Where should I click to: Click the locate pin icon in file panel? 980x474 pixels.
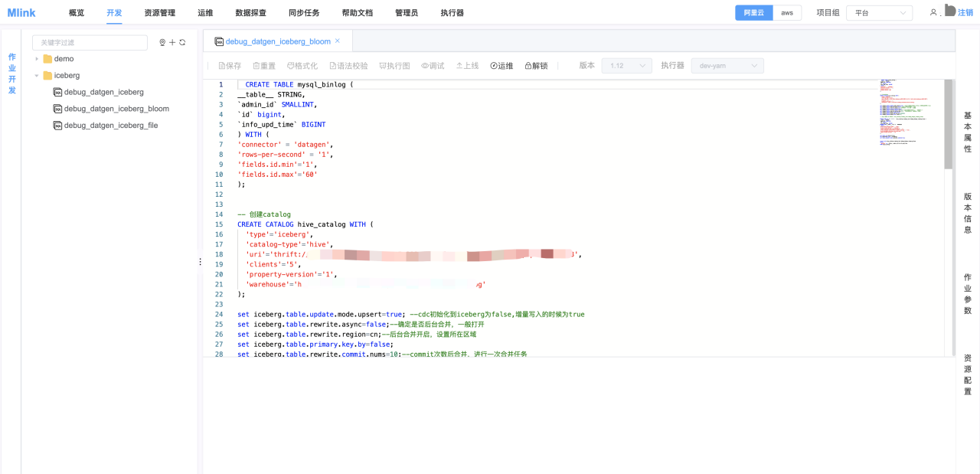tap(162, 43)
